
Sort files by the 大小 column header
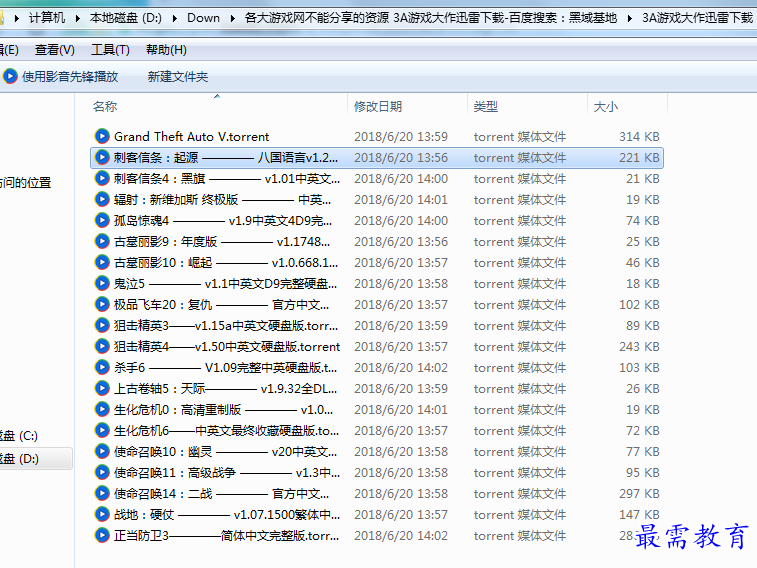pos(627,106)
